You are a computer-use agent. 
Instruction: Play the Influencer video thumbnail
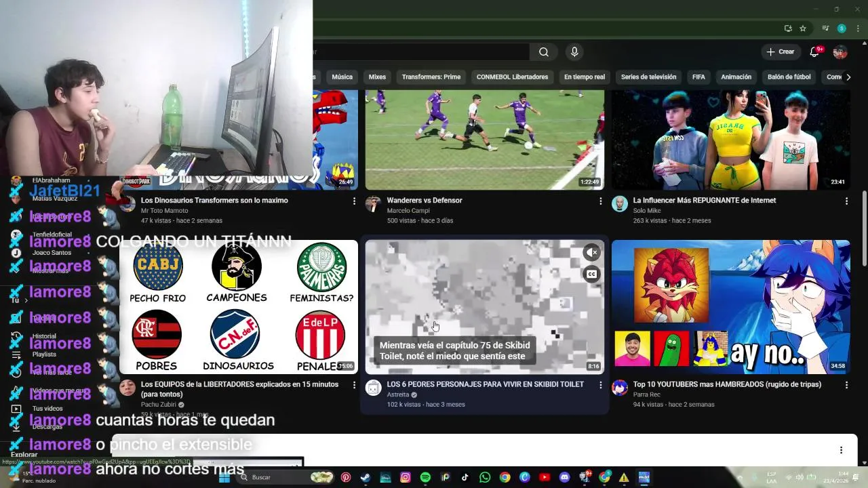(730, 140)
